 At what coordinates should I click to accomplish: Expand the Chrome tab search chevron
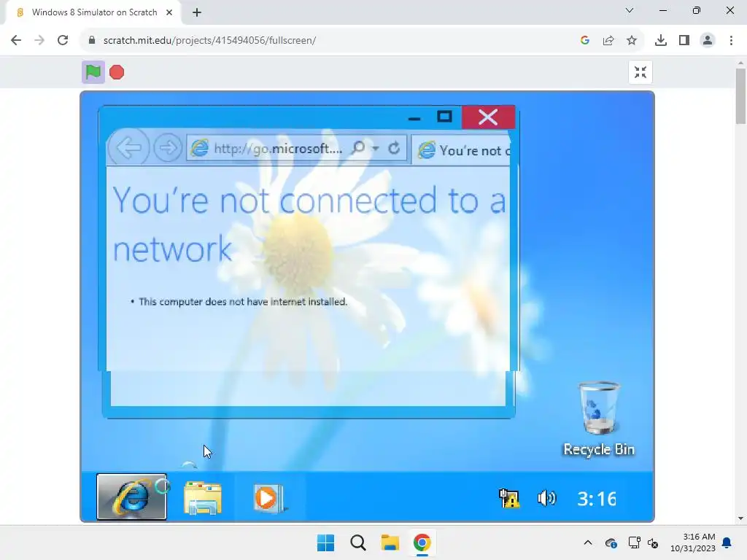click(630, 10)
